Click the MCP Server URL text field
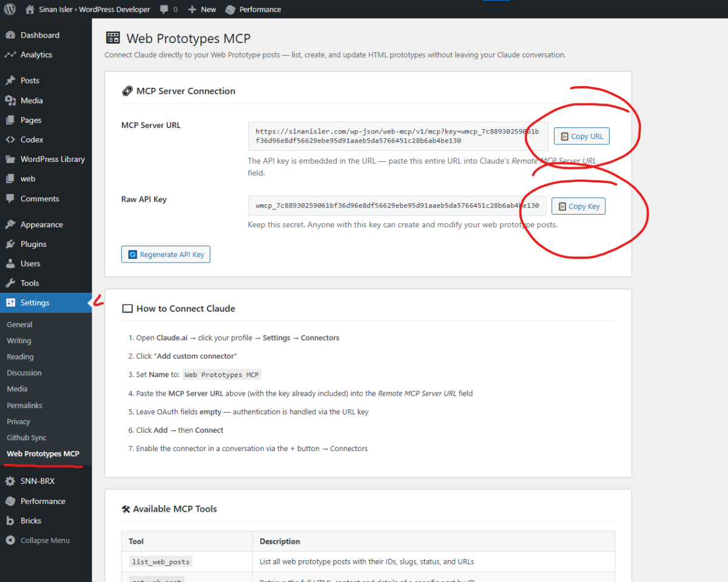The image size is (728, 582). point(397,136)
